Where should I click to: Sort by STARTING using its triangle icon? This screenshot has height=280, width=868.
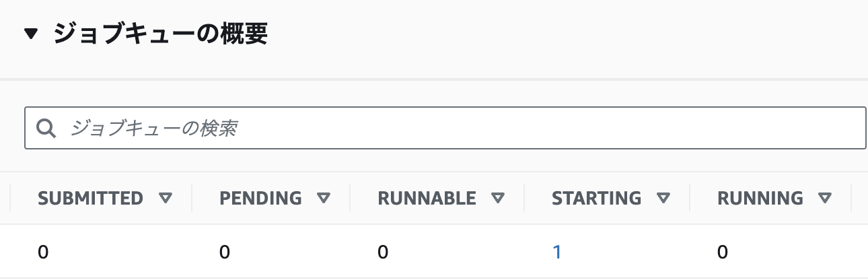click(663, 198)
